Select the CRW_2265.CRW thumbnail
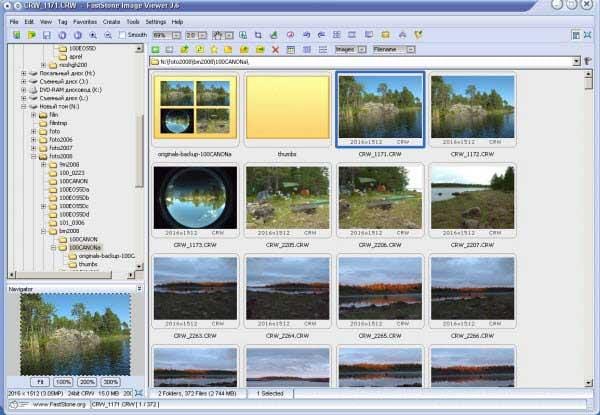The image size is (600, 415). click(x=380, y=292)
